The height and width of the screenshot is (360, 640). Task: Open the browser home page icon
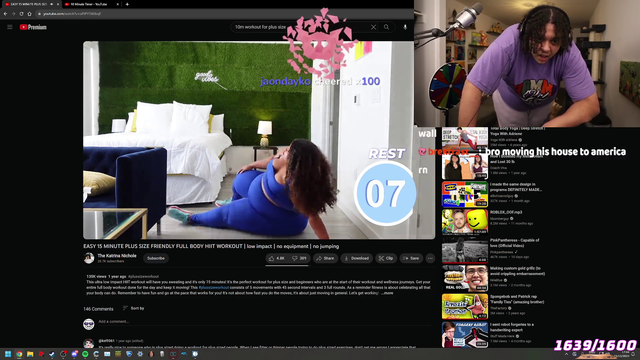click(29, 13)
